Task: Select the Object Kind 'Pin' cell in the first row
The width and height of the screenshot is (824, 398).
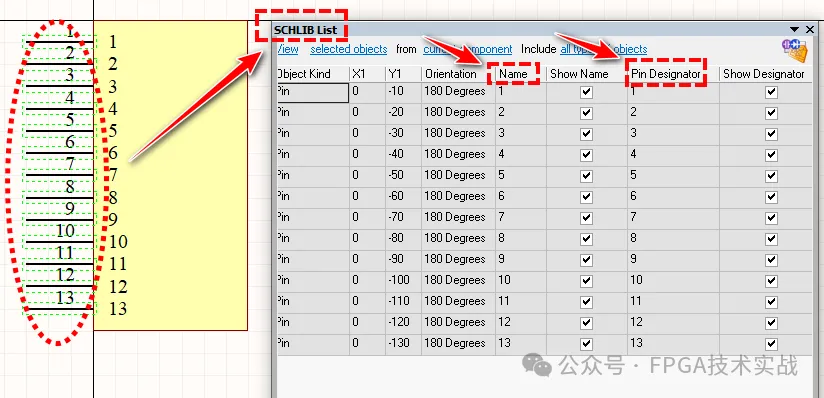Action: [313, 93]
